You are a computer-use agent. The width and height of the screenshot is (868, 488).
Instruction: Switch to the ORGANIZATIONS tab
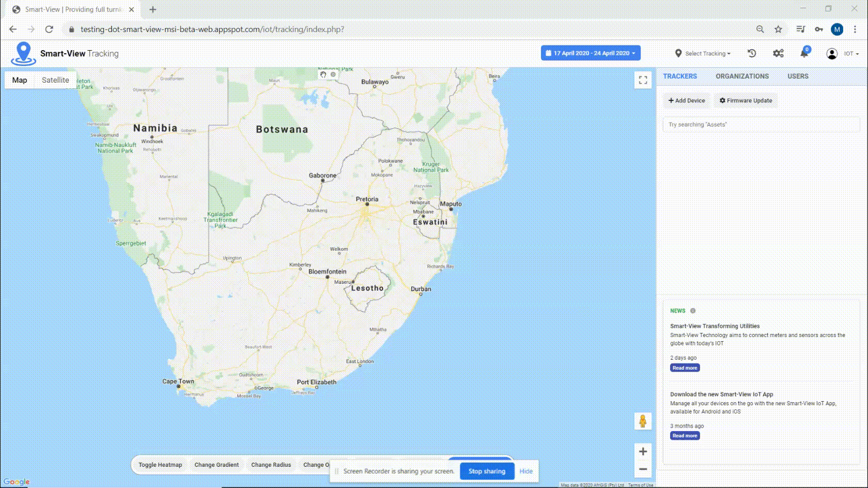[x=742, y=76]
